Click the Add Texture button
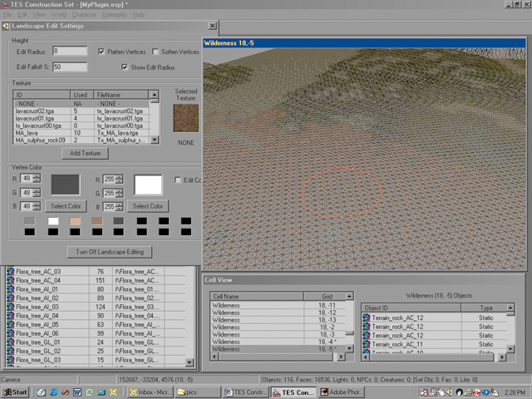Image resolution: width=532 pixels, height=399 pixels. pyautogui.click(x=86, y=153)
